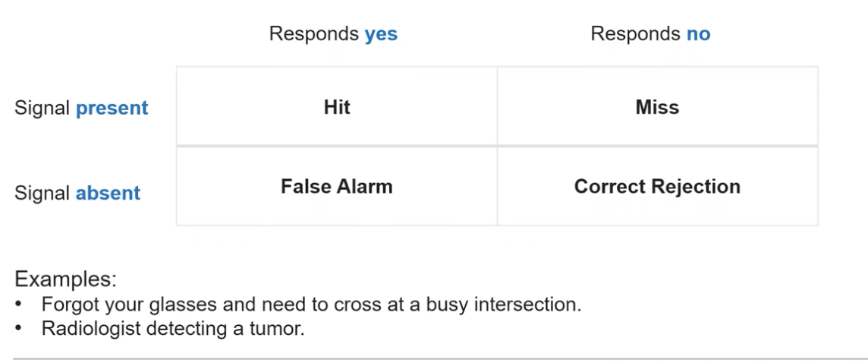Click the Signal absent row label
The image size is (868, 363).
coord(77,193)
